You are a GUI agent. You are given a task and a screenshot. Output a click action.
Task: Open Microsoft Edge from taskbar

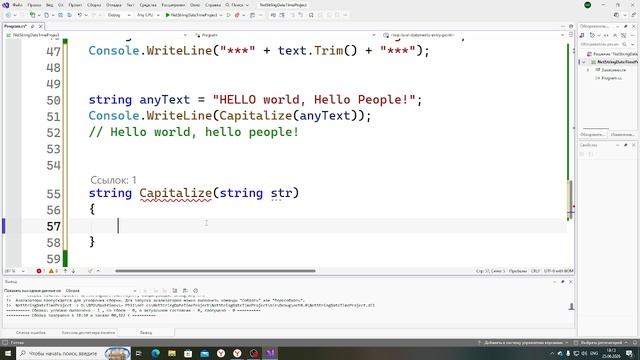156,353
